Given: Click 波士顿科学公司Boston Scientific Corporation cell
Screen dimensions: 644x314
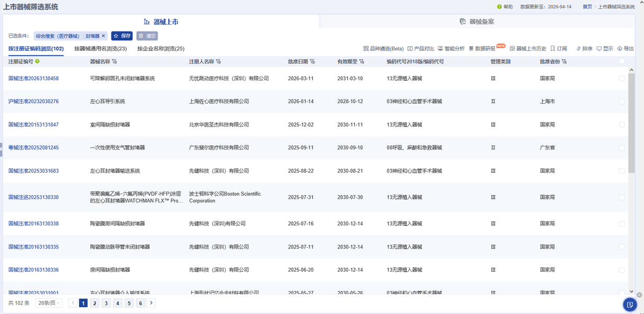Looking at the screenshot, I should [x=225, y=197].
